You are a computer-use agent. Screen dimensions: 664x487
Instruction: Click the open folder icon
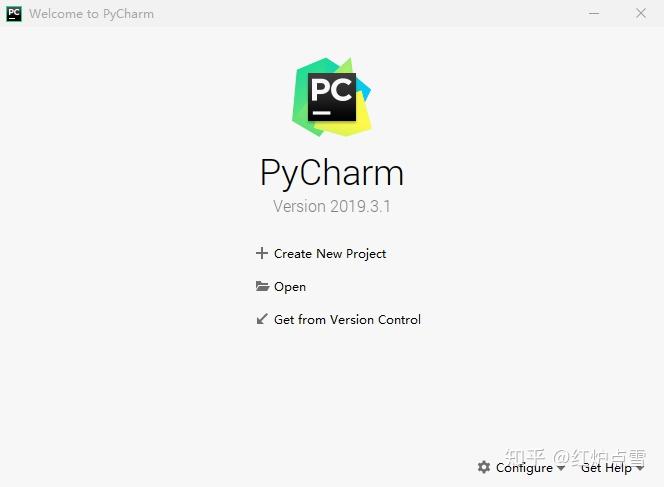click(x=262, y=286)
